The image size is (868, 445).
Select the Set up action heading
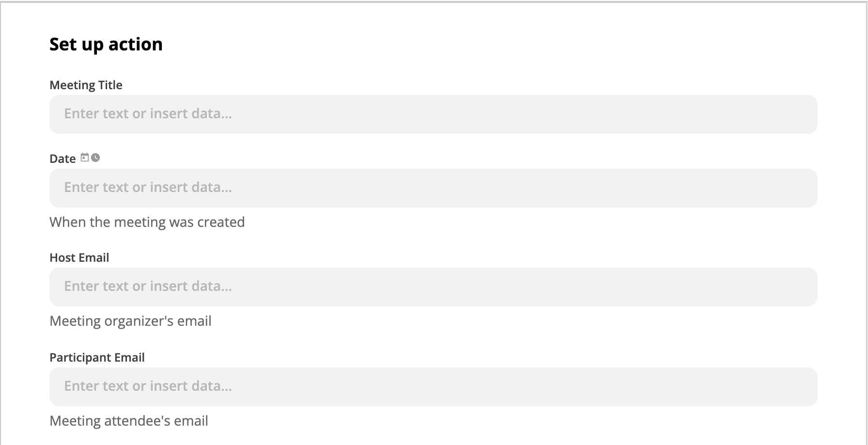coord(106,45)
